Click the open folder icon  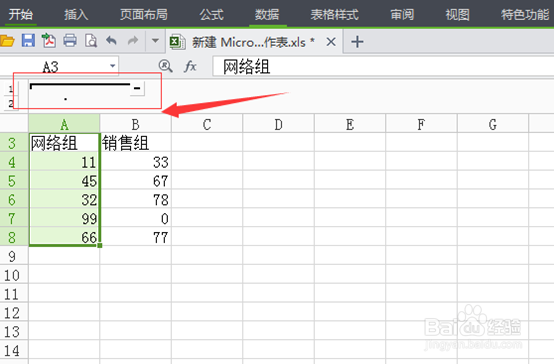point(7,41)
